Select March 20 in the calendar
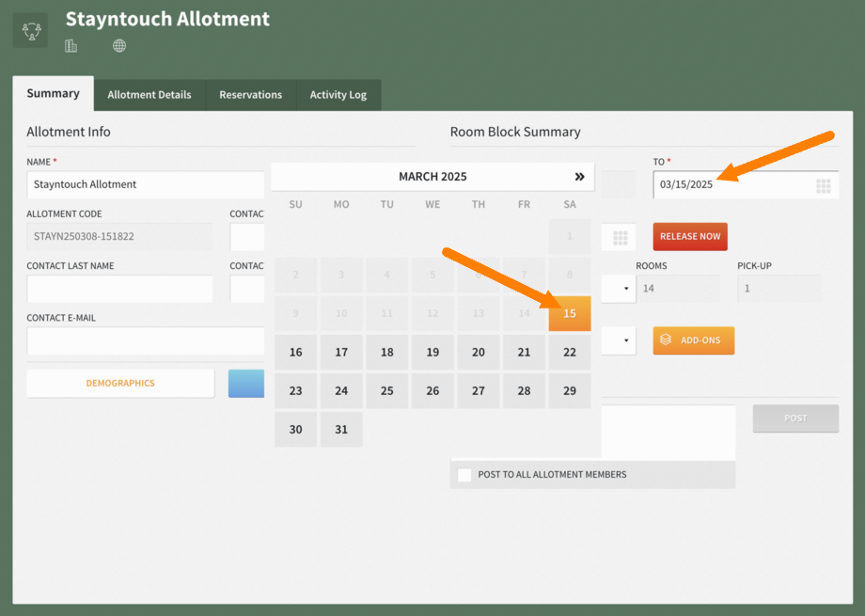The width and height of the screenshot is (865, 616). click(x=479, y=352)
